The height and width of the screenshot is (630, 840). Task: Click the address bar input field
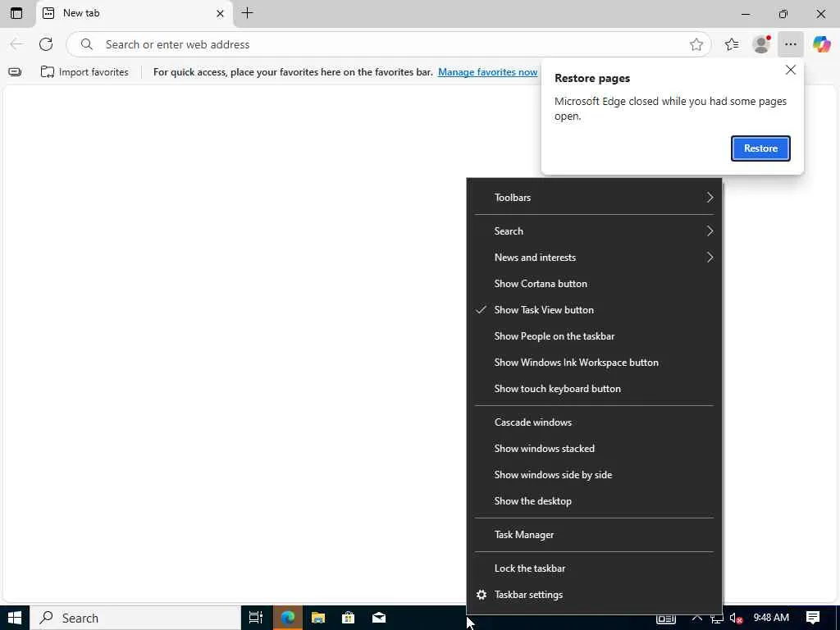tap(388, 44)
